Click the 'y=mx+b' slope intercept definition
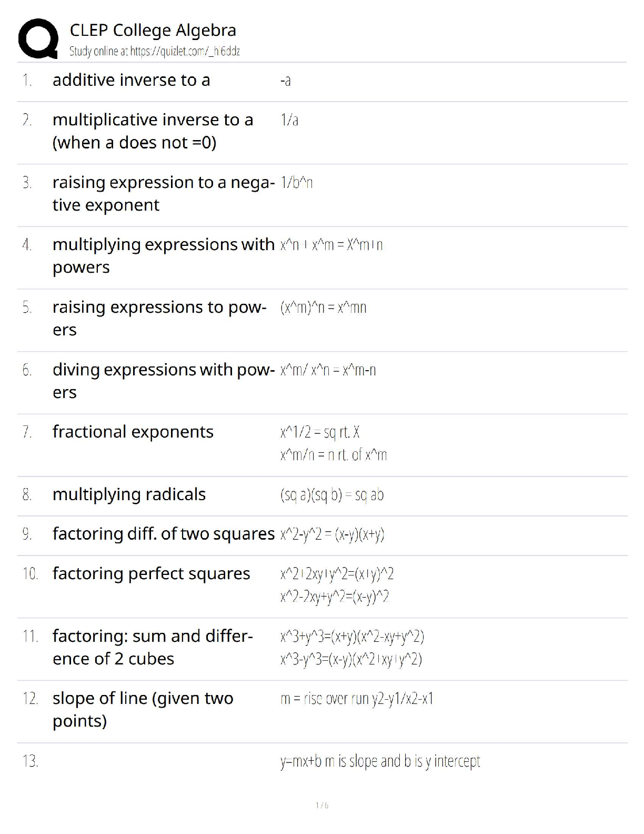This screenshot has height=834, width=644. pos(380,761)
